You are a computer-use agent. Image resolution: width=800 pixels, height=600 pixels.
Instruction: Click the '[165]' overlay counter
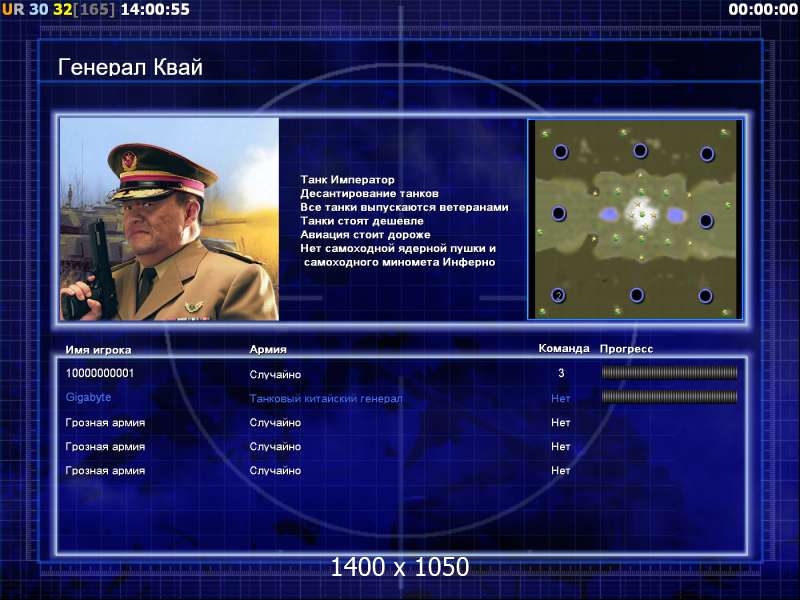94,9
